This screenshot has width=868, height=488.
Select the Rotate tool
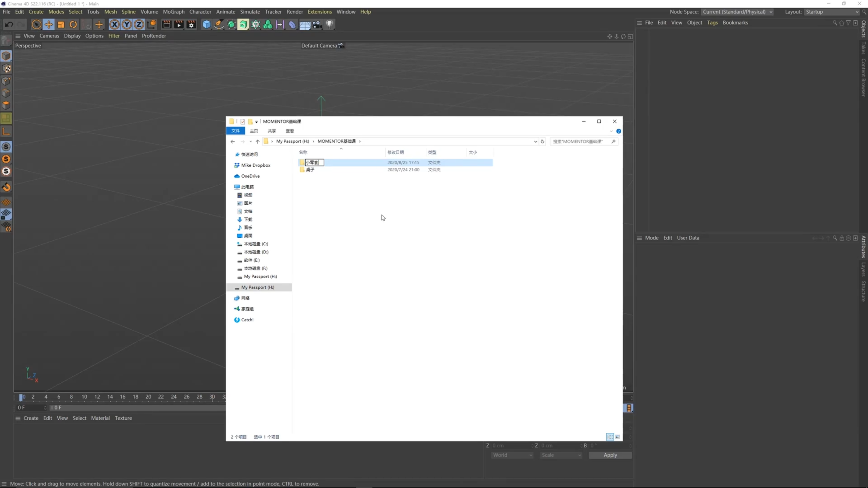73,24
